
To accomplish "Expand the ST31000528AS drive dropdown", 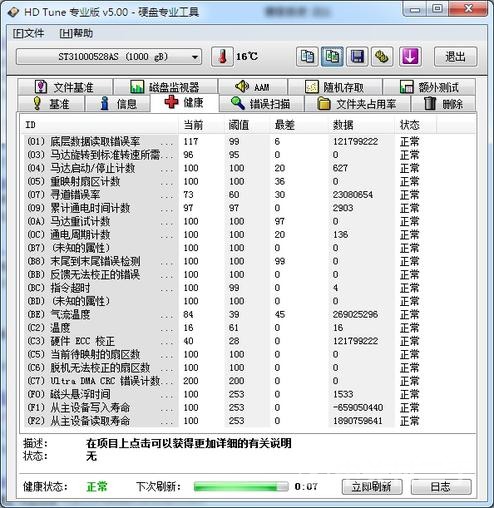I will [109, 57].
